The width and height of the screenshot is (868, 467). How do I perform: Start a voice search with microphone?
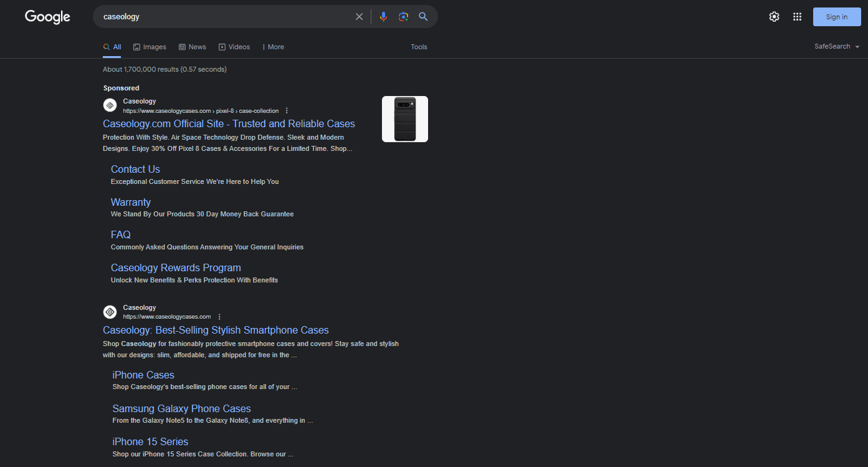pos(383,17)
